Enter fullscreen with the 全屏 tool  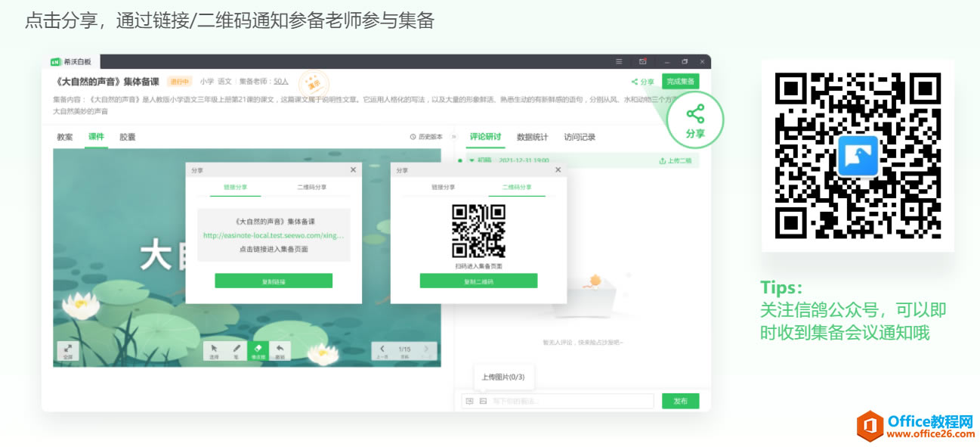pyautogui.click(x=67, y=351)
